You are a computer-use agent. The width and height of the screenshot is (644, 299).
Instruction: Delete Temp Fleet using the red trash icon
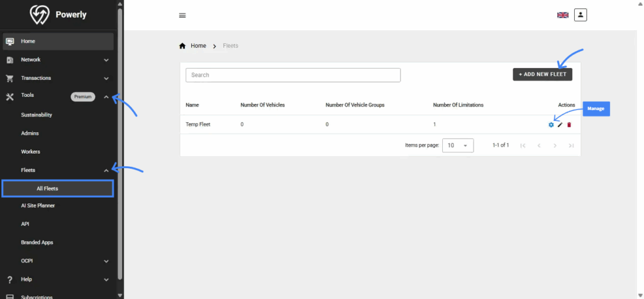click(x=569, y=125)
